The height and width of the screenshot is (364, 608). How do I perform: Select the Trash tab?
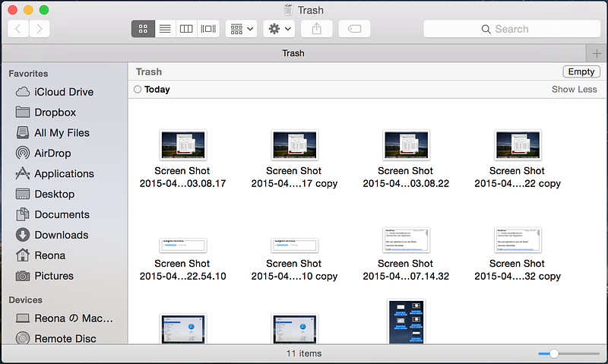(x=293, y=53)
